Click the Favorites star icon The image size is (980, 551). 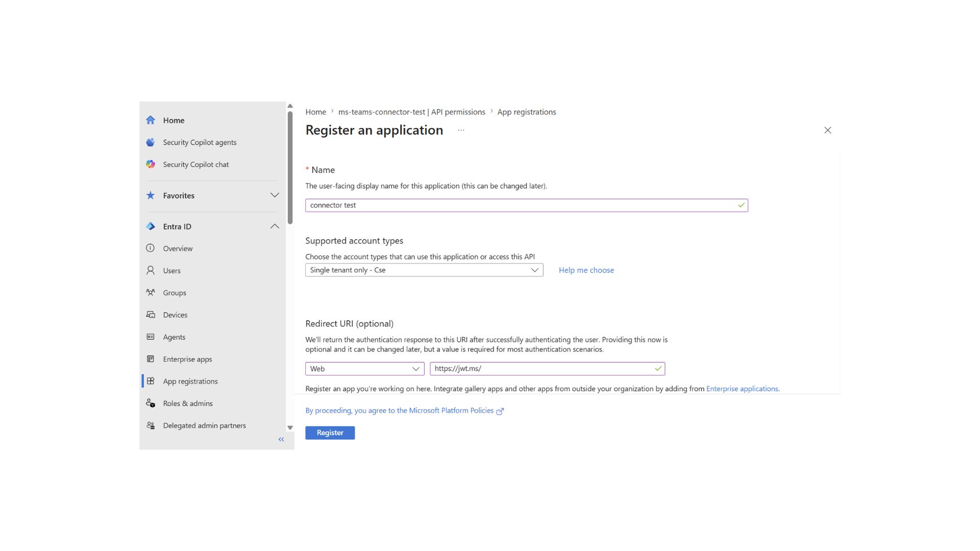pos(150,195)
